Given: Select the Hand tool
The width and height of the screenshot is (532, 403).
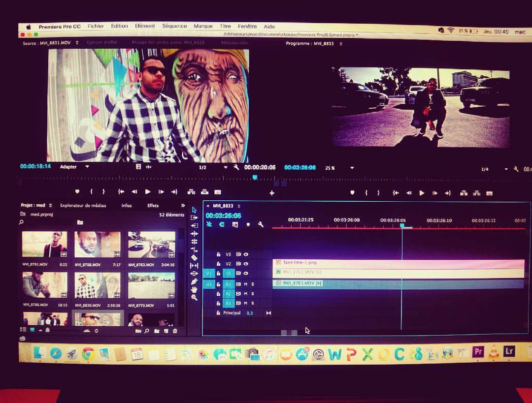Looking at the screenshot, I should tap(194, 289).
